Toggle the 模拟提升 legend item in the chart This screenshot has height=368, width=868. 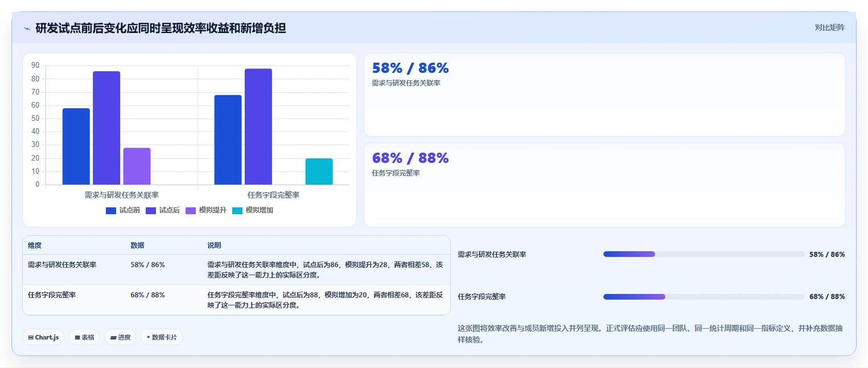206,210
